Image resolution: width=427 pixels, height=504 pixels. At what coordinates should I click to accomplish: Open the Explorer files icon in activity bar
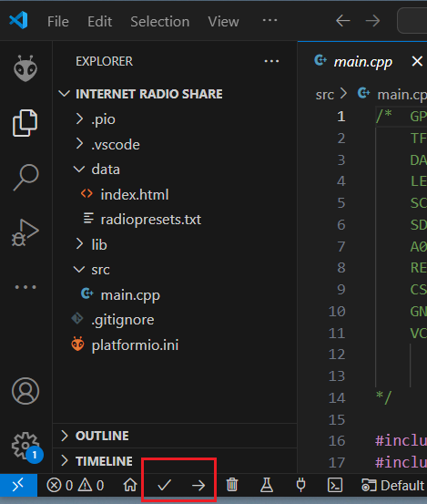click(x=25, y=123)
